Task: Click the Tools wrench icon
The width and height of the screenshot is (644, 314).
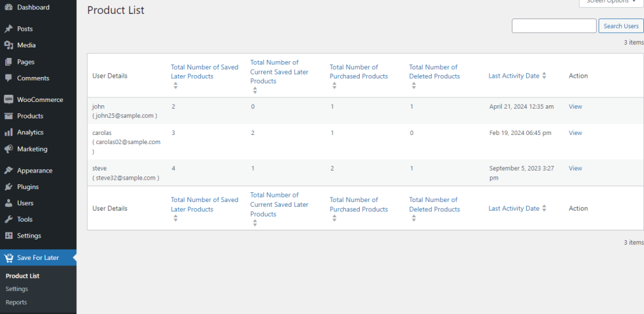Action: 9,219
